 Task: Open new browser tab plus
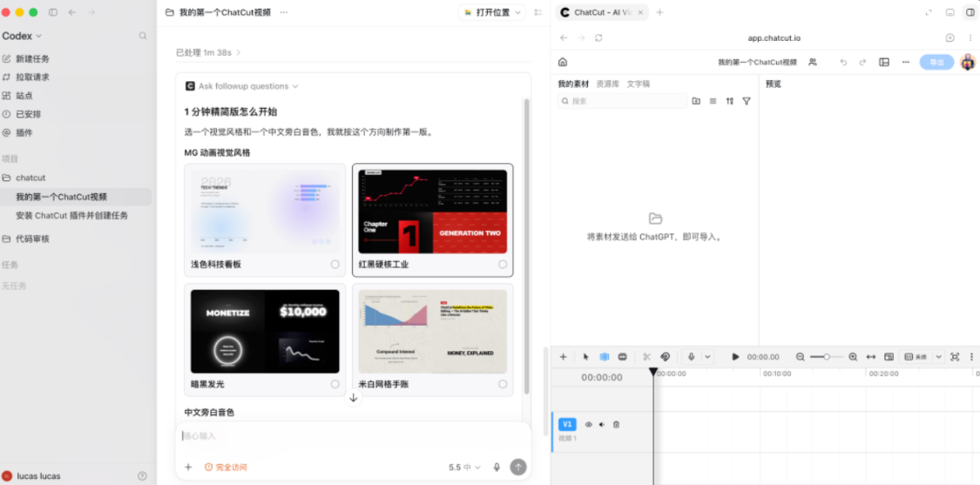pos(659,12)
